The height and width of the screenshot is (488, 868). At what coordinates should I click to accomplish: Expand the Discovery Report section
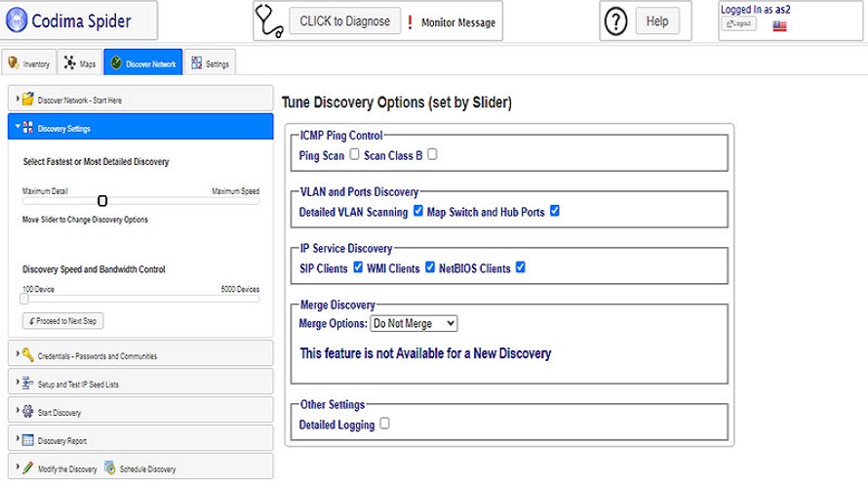[x=140, y=439]
